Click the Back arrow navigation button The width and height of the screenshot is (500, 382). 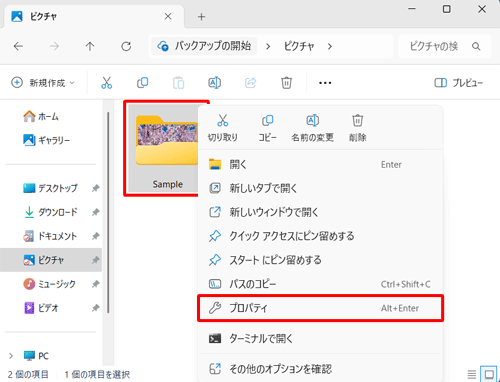18,46
